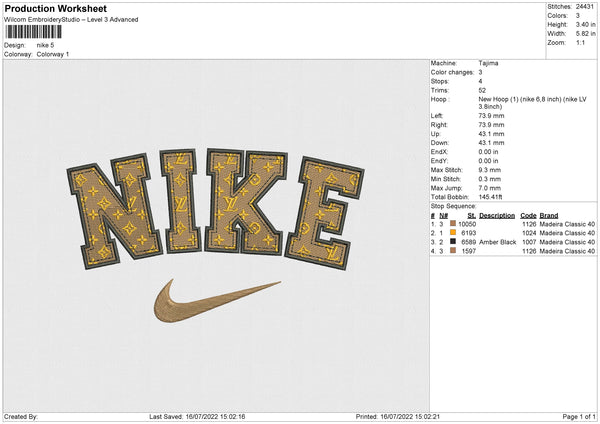Click stitch count 10050 in stop row 1
This screenshot has height=424, width=600.
[x=467, y=224]
